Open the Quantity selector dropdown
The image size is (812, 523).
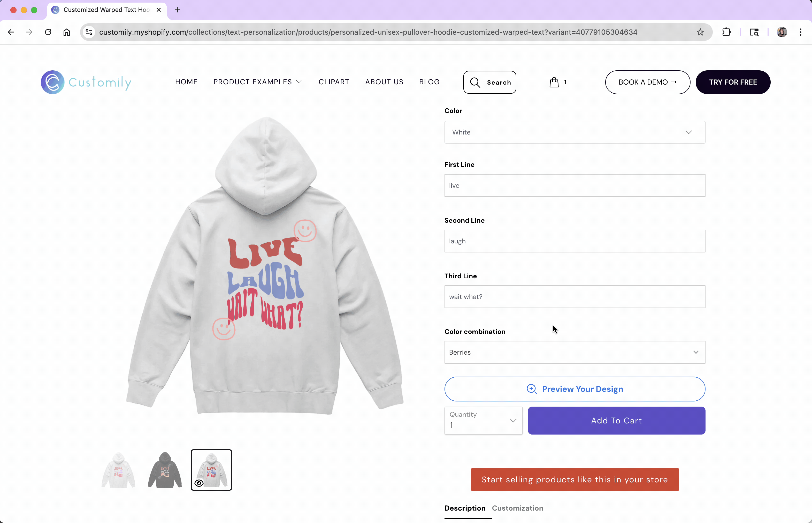click(483, 420)
